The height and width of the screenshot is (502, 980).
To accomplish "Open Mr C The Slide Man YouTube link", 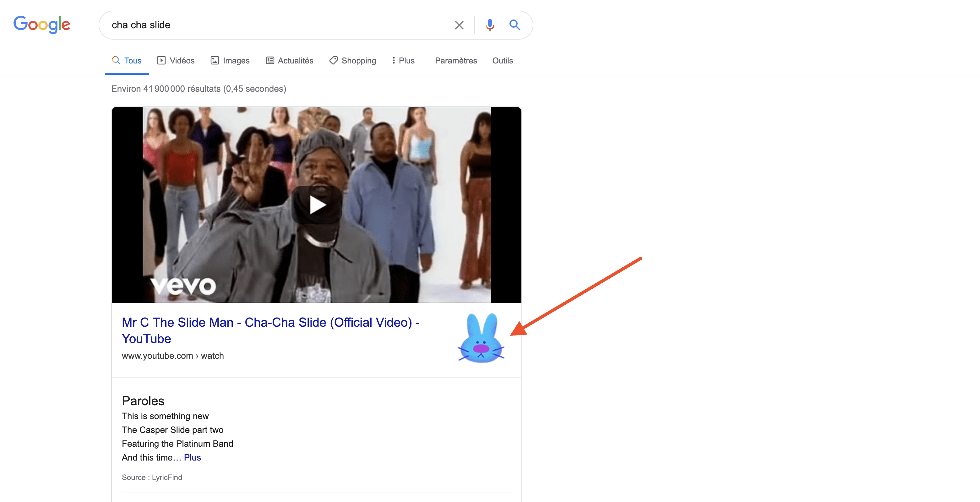I will pos(270,330).
